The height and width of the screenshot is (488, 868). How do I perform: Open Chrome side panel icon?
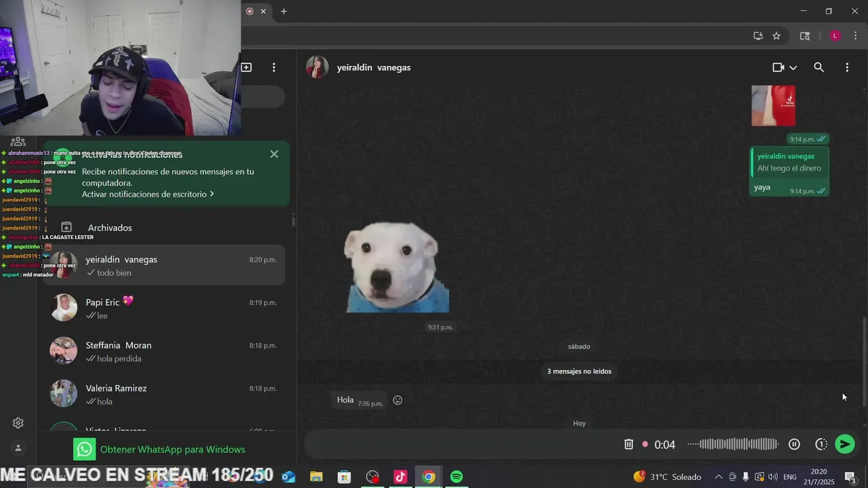click(805, 36)
